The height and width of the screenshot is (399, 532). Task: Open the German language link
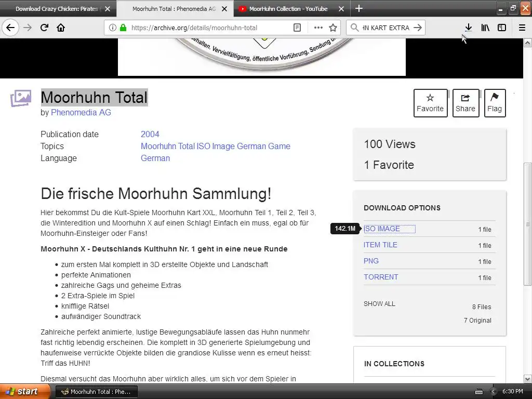pos(155,158)
